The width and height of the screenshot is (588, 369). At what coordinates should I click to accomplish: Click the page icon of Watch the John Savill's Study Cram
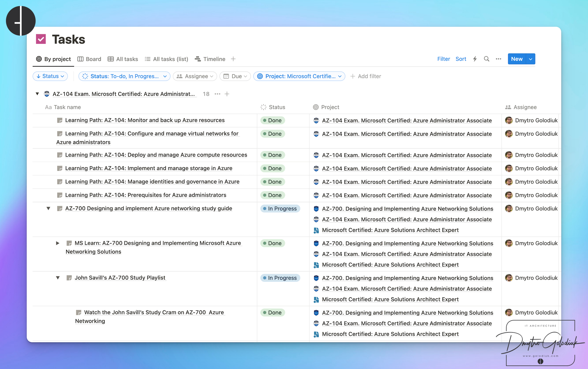coord(79,313)
